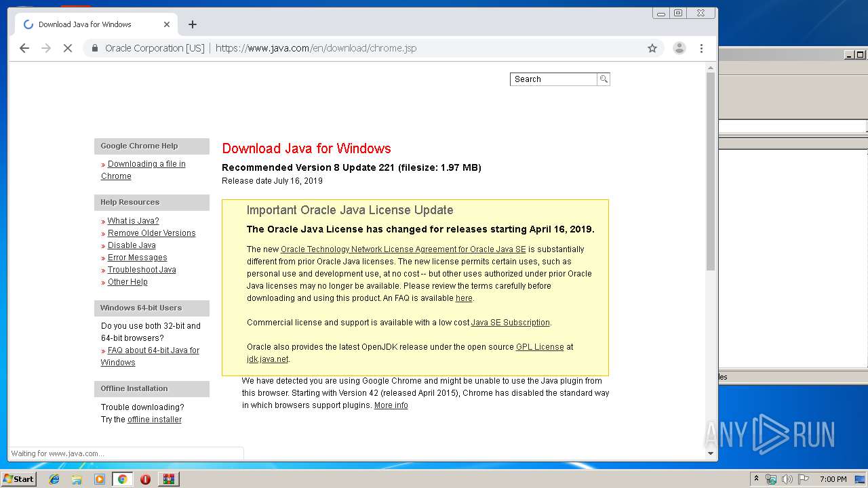
Task: Click the page scrollbar up arrow
Action: [x=711, y=68]
